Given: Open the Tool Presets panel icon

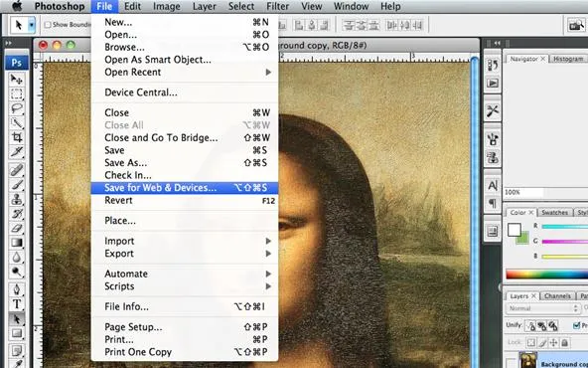Looking at the screenshot, I should point(493,111).
